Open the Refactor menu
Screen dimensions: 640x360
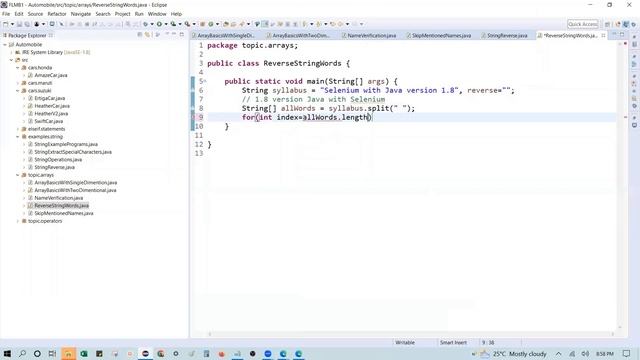[x=57, y=14]
